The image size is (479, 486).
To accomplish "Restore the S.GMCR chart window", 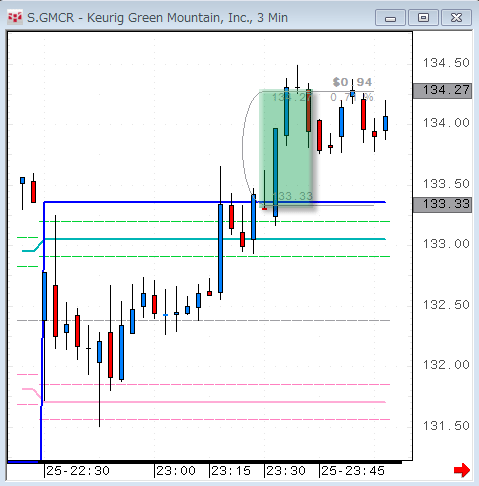I will click(423, 18).
